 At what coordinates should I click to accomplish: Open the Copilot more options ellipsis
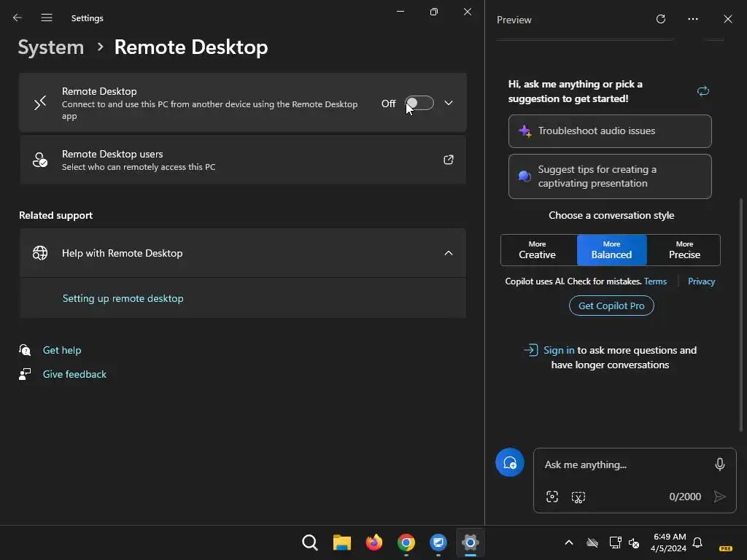(693, 19)
